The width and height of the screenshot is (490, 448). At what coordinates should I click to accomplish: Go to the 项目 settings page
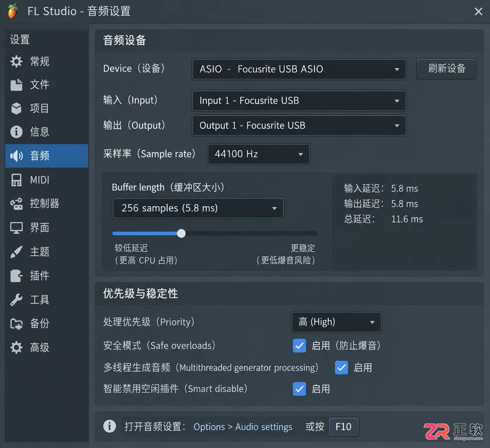pos(47,108)
